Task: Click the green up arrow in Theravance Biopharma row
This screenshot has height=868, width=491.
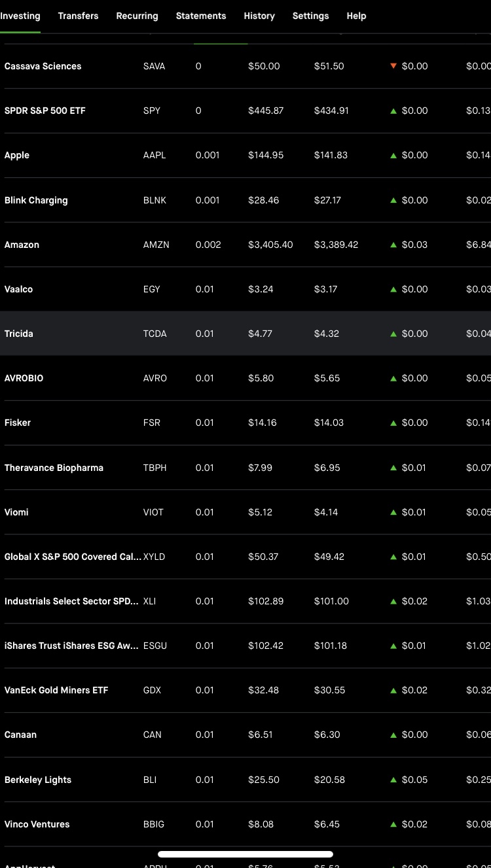Action: (393, 468)
